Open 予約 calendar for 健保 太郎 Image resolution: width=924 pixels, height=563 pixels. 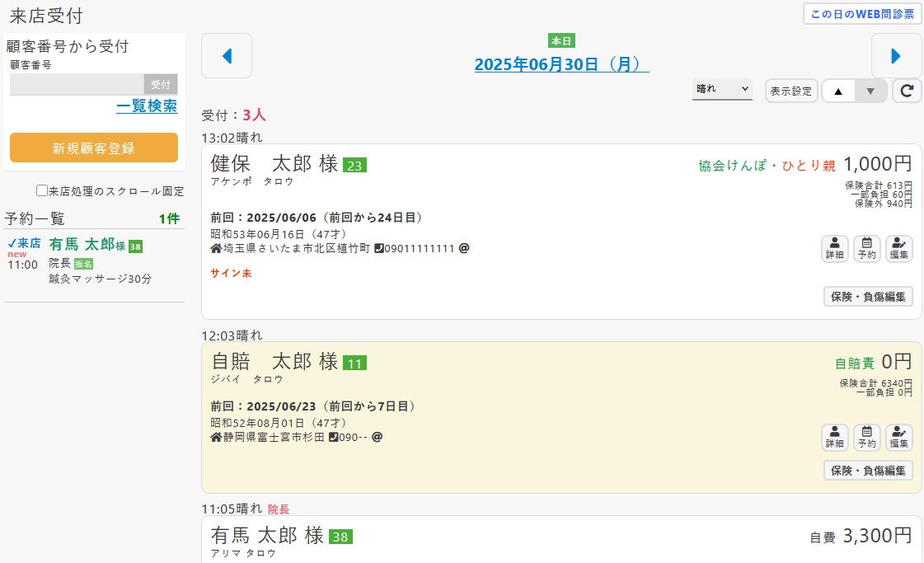tap(866, 249)
